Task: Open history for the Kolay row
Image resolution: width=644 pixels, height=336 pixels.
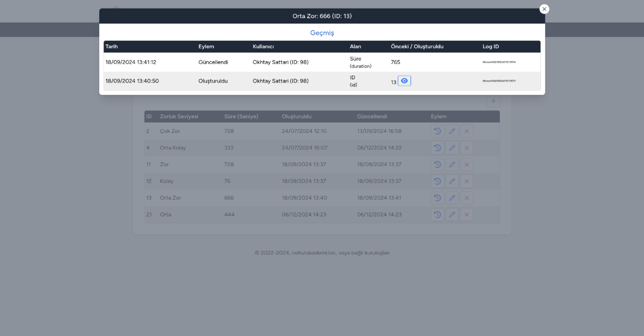Action: pyautogui.click(x=437, y=181)
